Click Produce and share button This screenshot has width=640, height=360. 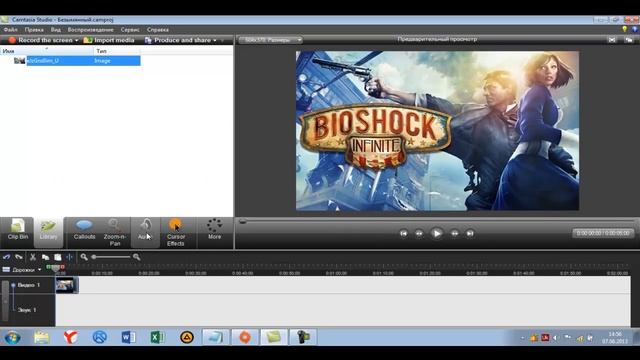tap(178, 40)
